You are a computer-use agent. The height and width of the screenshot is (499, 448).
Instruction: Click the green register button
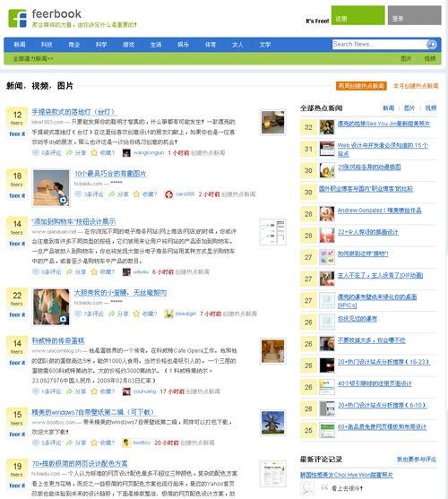[x=358, y=15]
